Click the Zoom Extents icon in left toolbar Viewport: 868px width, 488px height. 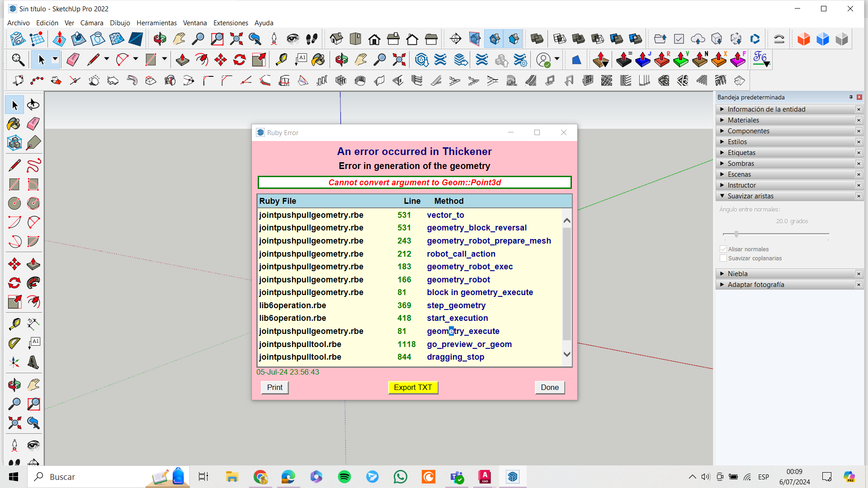(14, 423)
